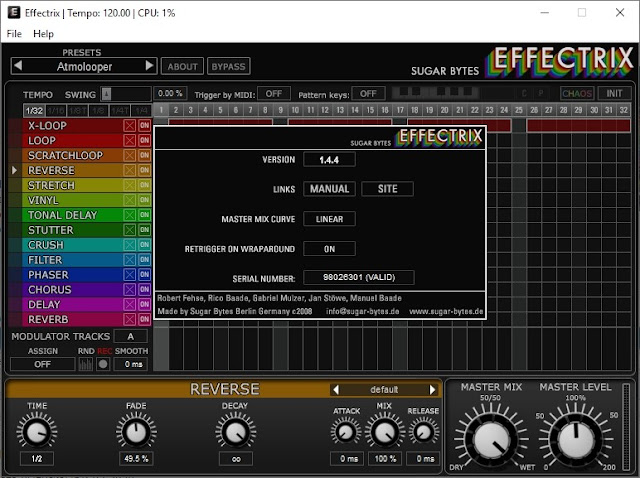Toggle the FILTER ON switch
Image resolution: width=640 pixels, height=478 pixels.
pos(144,260)
